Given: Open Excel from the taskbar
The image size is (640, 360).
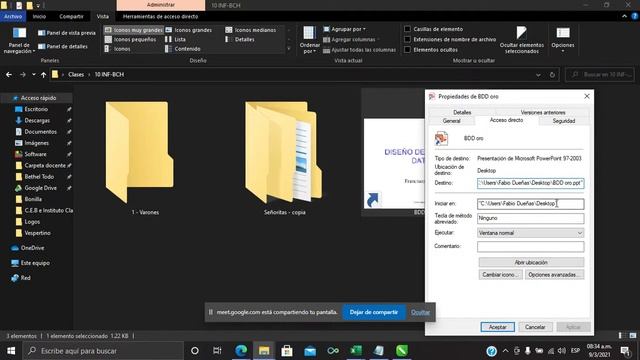Looking at the screenshot, I should coord(356,351).
